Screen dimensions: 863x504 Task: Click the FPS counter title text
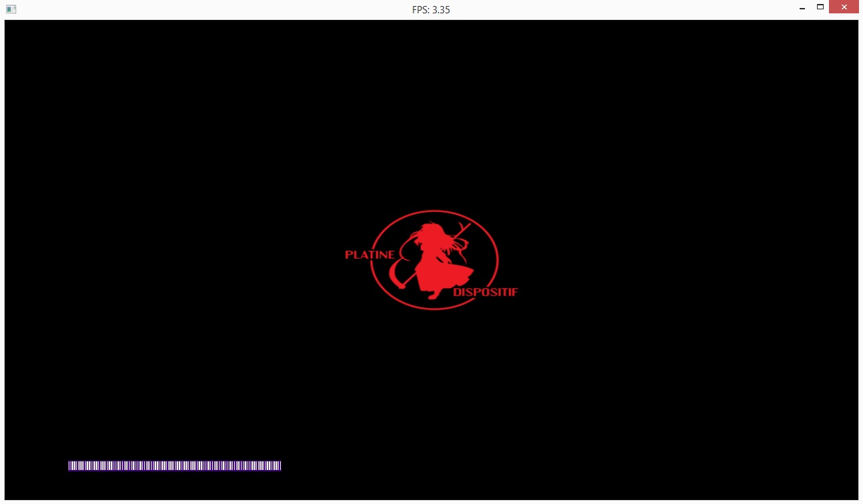pos(431,10)
